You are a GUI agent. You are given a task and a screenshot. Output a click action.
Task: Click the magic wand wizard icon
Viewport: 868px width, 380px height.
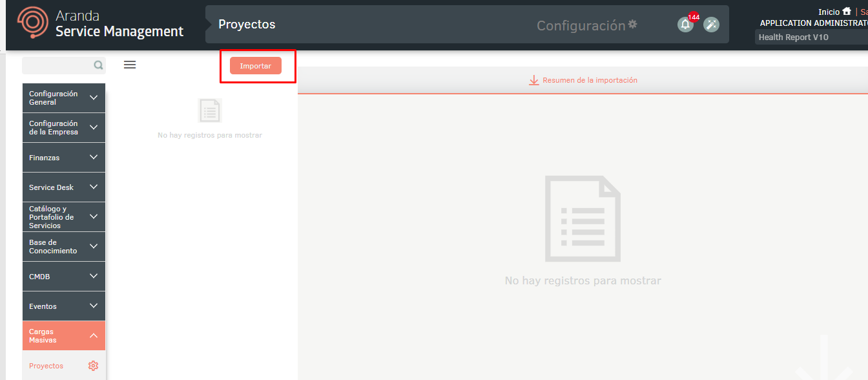[x=711, y=25]
